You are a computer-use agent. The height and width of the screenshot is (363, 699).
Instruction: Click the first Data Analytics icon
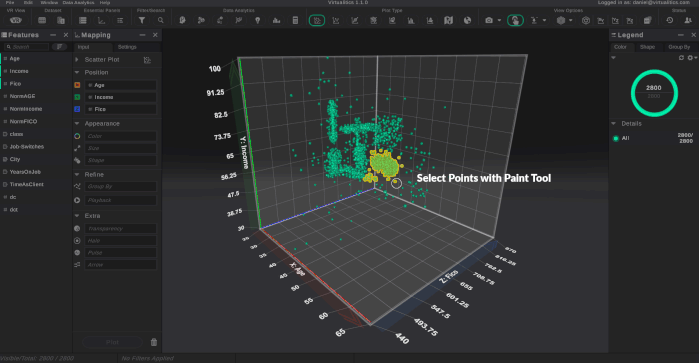click(x=182, y=20)
